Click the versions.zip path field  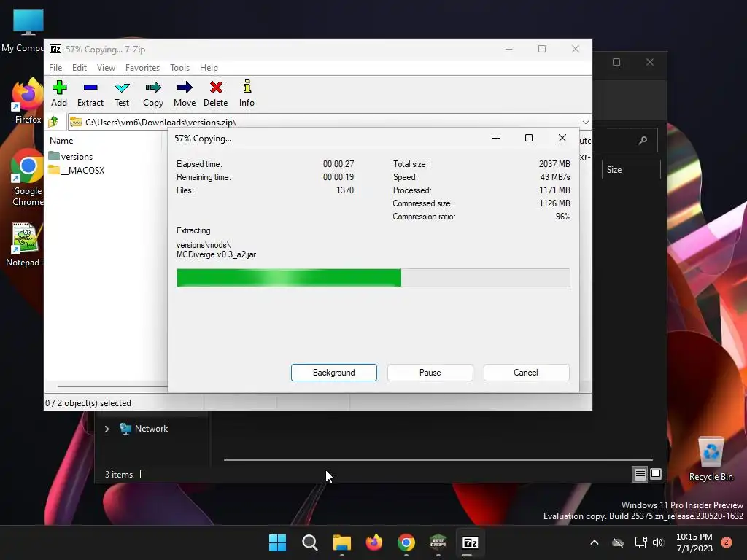coord(324,122)
